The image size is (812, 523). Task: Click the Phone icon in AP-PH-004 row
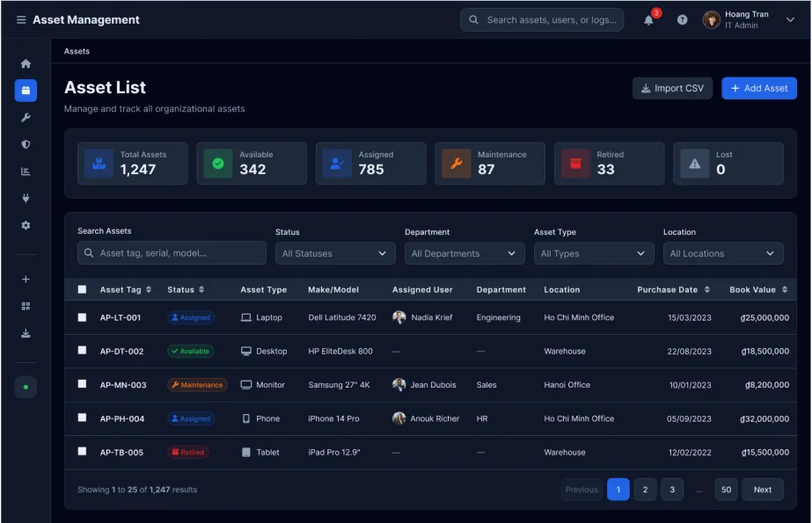tap(246, 418)
